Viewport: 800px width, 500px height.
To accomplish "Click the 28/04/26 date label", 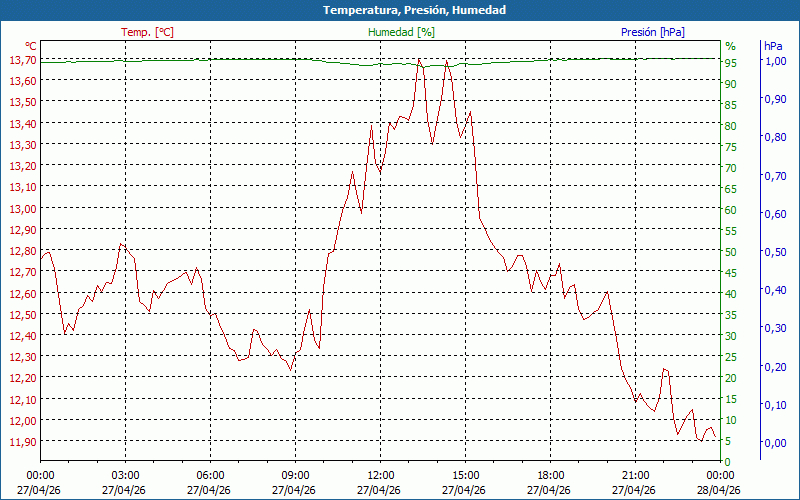I will click(720, 490).
